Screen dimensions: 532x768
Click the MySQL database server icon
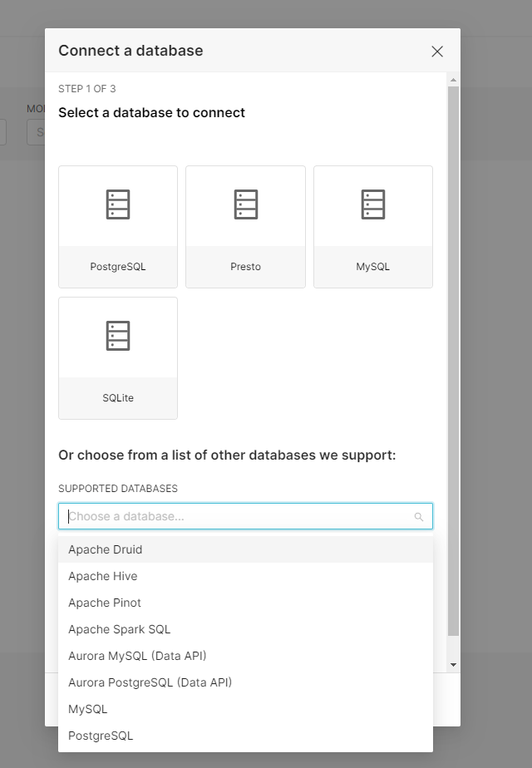coord(373,204)
